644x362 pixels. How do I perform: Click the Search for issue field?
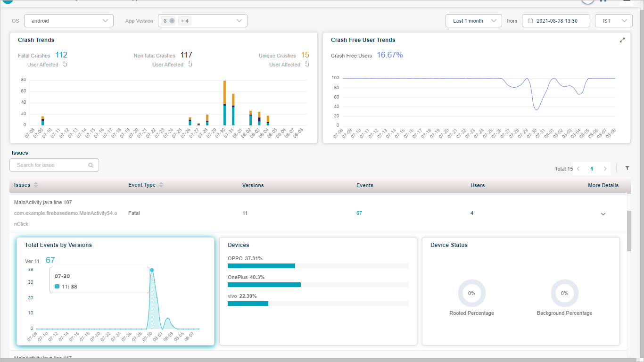(x=54, y=165)
